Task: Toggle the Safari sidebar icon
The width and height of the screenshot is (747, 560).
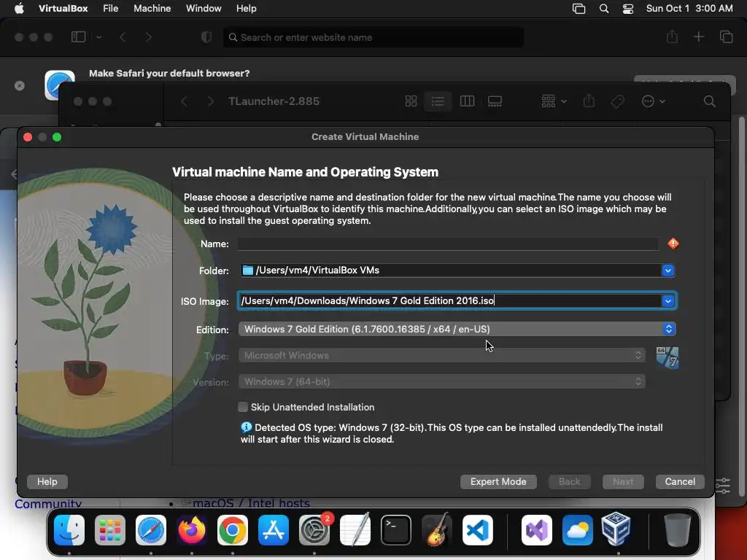Action: (x=78, y=36)
